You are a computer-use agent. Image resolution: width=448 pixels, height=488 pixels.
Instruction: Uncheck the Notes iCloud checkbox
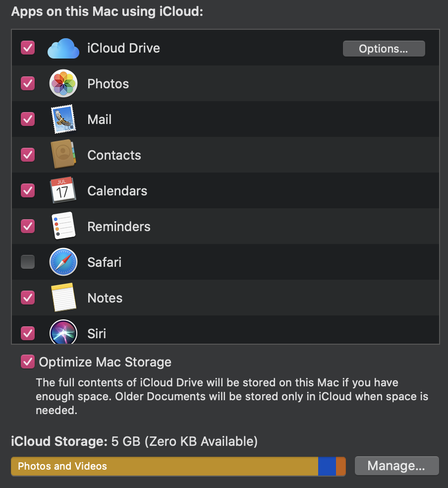click(x=28, y=298)
